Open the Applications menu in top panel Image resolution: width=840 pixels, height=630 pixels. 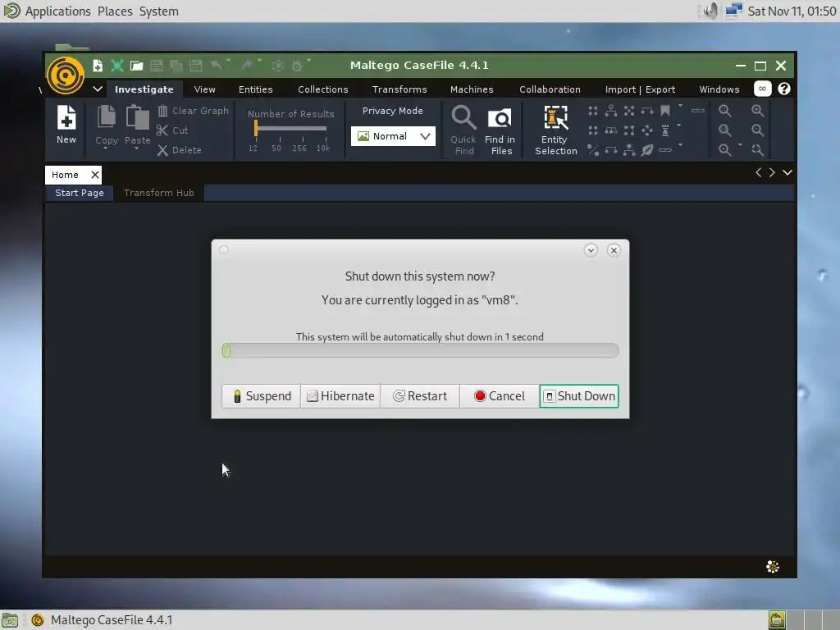click(58, 11)
